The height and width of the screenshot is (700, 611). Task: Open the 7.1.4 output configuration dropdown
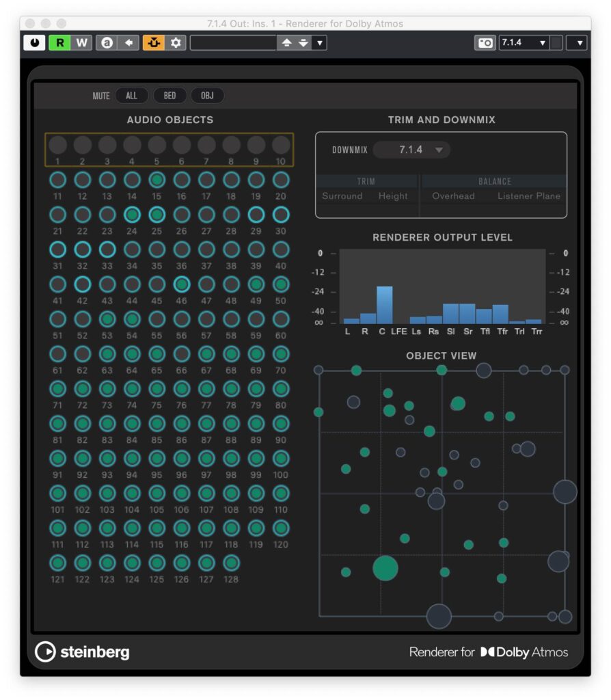(524, 43)
